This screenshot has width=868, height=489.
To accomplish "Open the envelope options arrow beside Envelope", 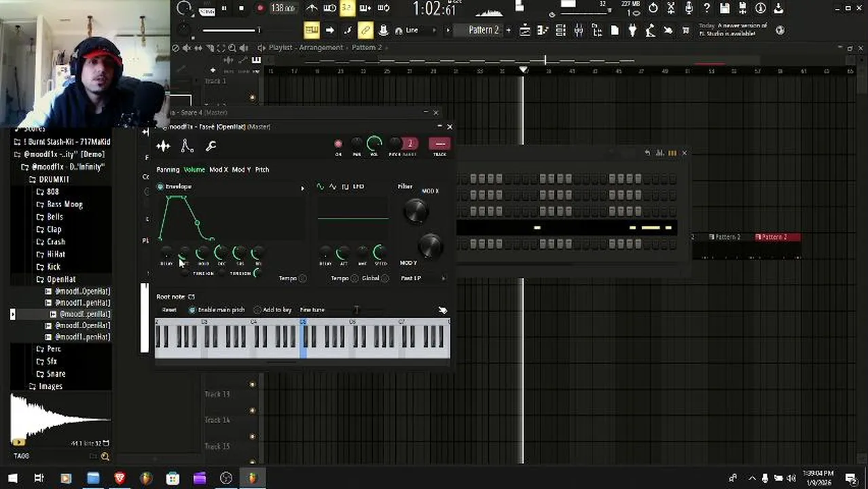I will pos(302,188).
